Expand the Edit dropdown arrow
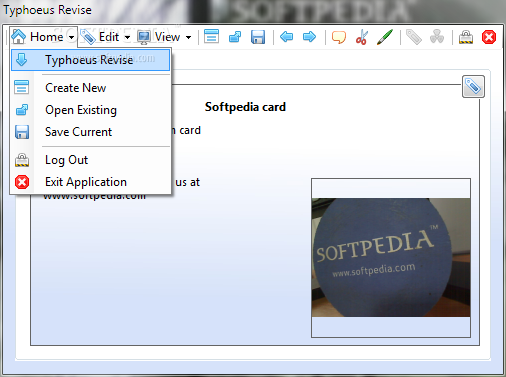This screenshot has width=506, height=377. (x=127, y=37)
